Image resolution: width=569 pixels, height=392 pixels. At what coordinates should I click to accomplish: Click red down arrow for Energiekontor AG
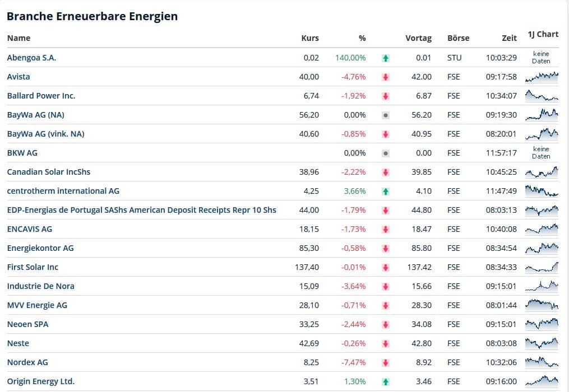click(x=386, y=249)
